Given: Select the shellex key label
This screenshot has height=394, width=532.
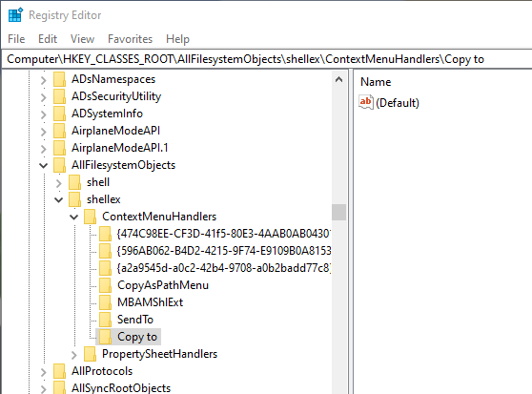Looking at the screenshot, I should coord(104,199).
